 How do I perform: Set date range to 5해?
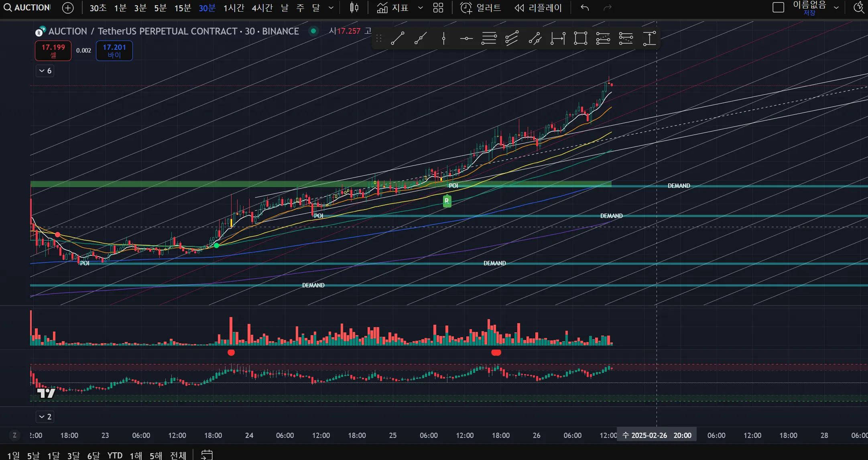tap(156, 456)
